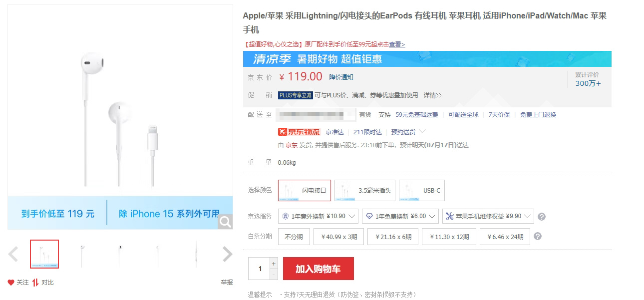
Task: Click help icon next to 京选服务 options
Action: point(542,217)
